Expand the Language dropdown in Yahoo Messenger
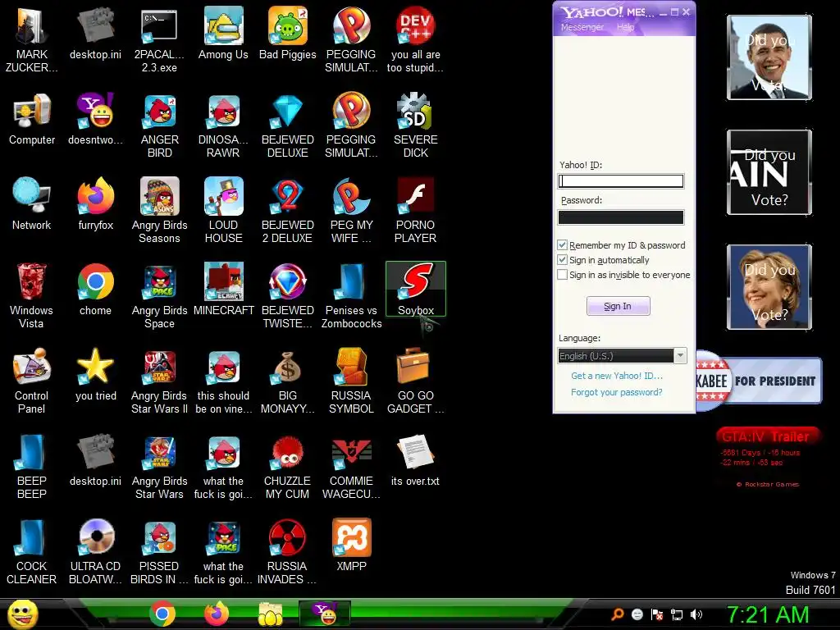 [x=680, y=356]
